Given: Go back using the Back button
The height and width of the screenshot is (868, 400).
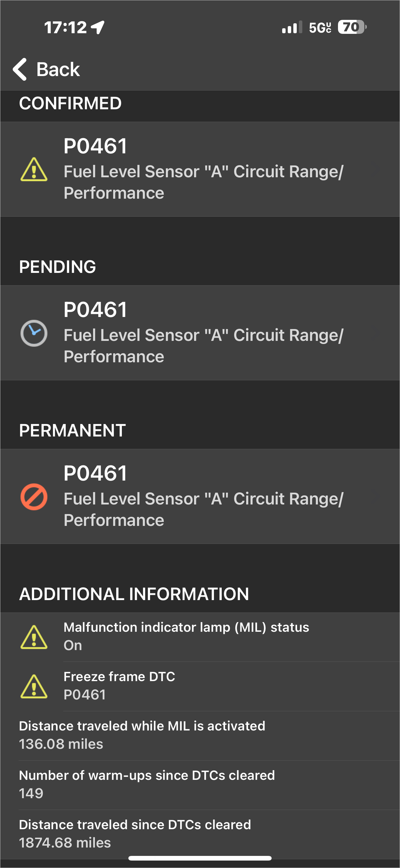Looking at the screenshot, I should coord(46,69).
